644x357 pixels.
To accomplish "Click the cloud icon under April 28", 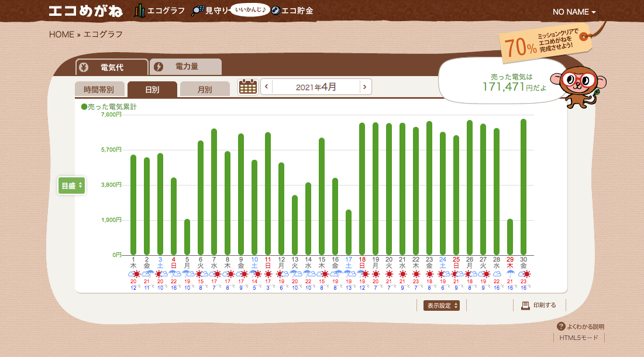I will (497, 274).
